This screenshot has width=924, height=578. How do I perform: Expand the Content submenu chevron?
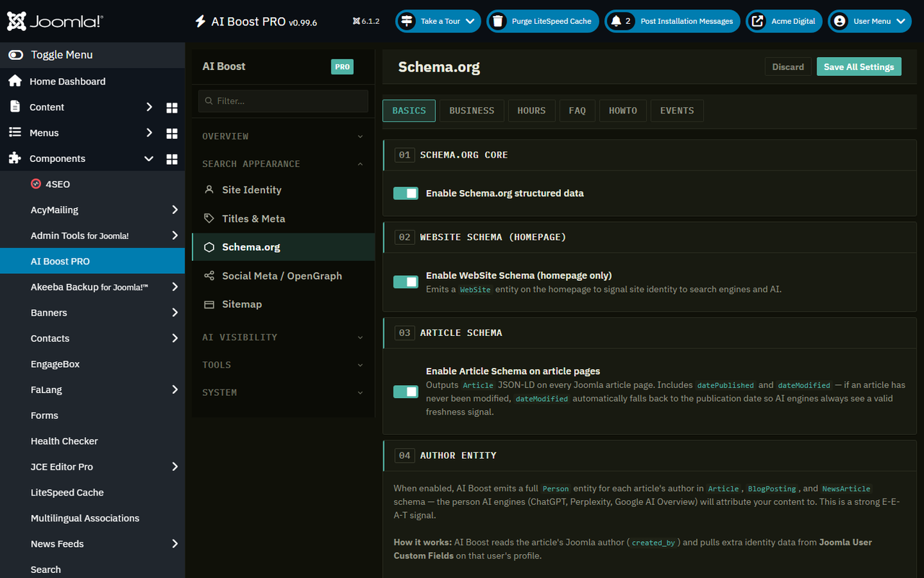[149, 107]
